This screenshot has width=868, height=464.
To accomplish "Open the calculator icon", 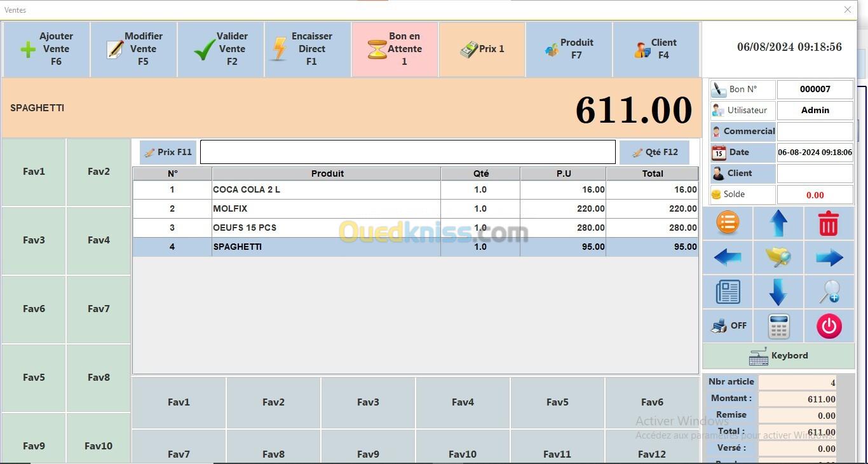I will click(778, 326).
